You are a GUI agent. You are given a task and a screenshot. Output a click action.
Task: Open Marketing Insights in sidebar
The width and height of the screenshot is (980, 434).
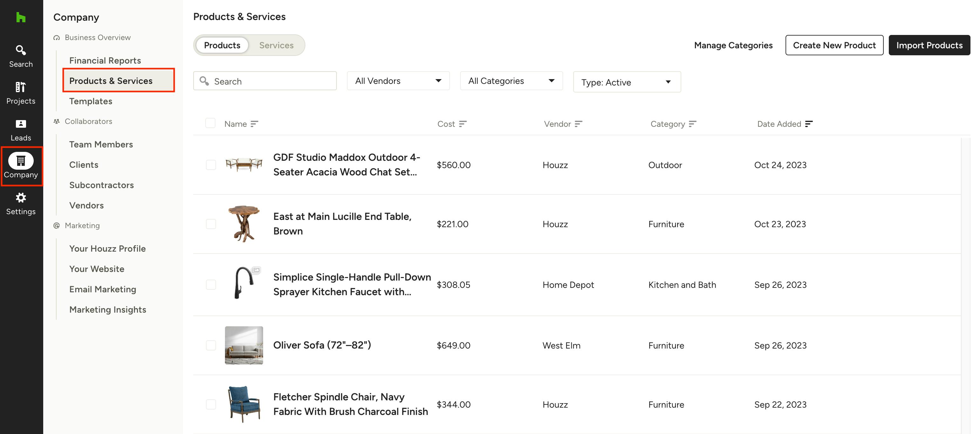[x=108, y=310]
